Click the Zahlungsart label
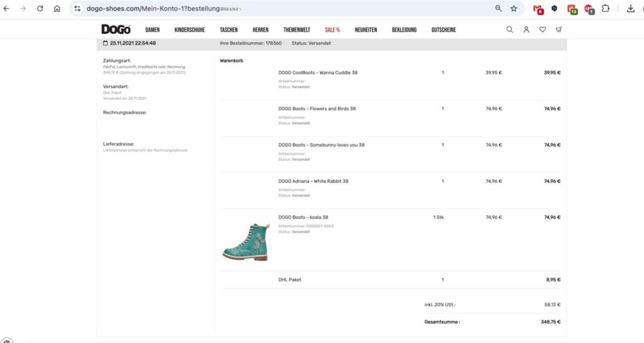Image resolution: width=644 pixels, height=343 pixels. coord(117,61)
